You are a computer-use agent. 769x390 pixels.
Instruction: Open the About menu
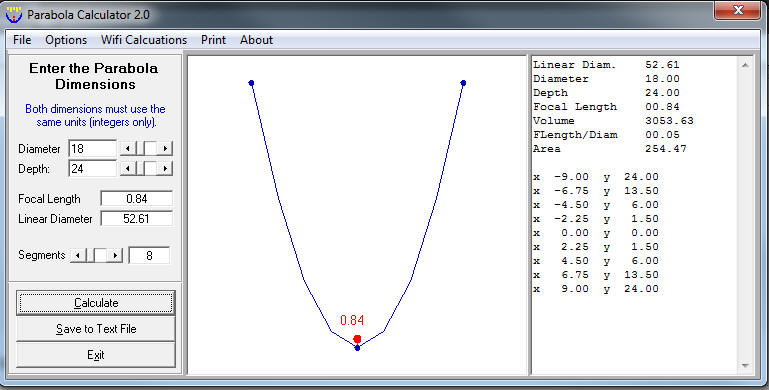(256, 40)
